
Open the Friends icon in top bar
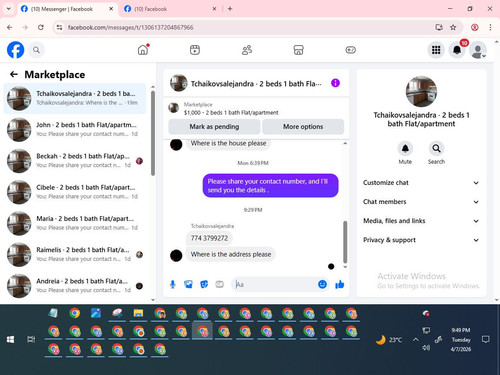247,50
